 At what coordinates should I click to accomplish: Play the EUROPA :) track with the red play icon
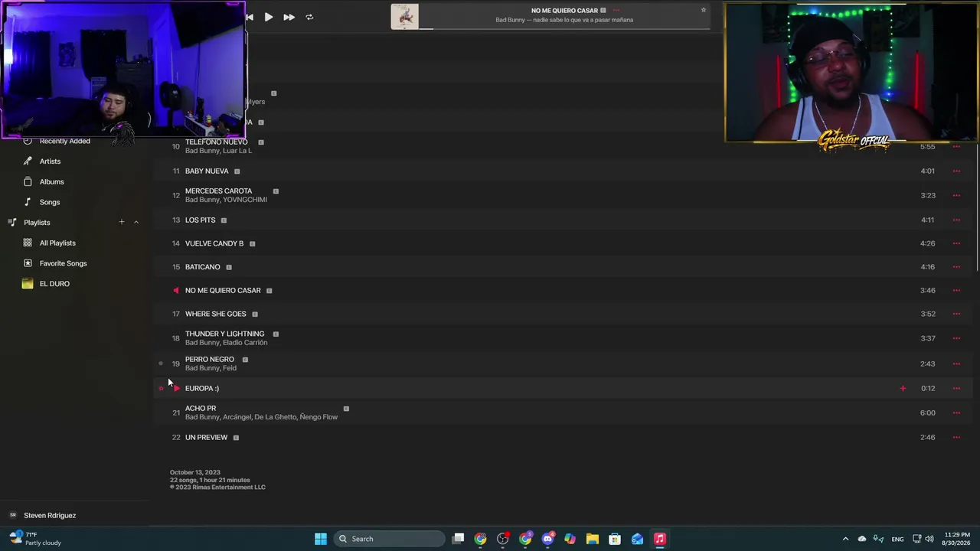[x=176, y=389]
